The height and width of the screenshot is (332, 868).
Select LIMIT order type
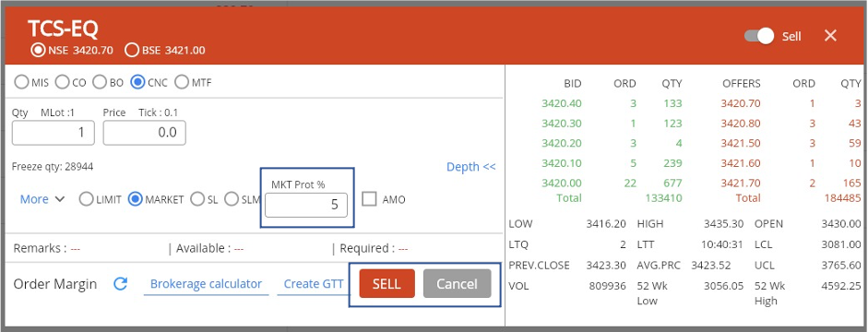[x=86, y=199]
